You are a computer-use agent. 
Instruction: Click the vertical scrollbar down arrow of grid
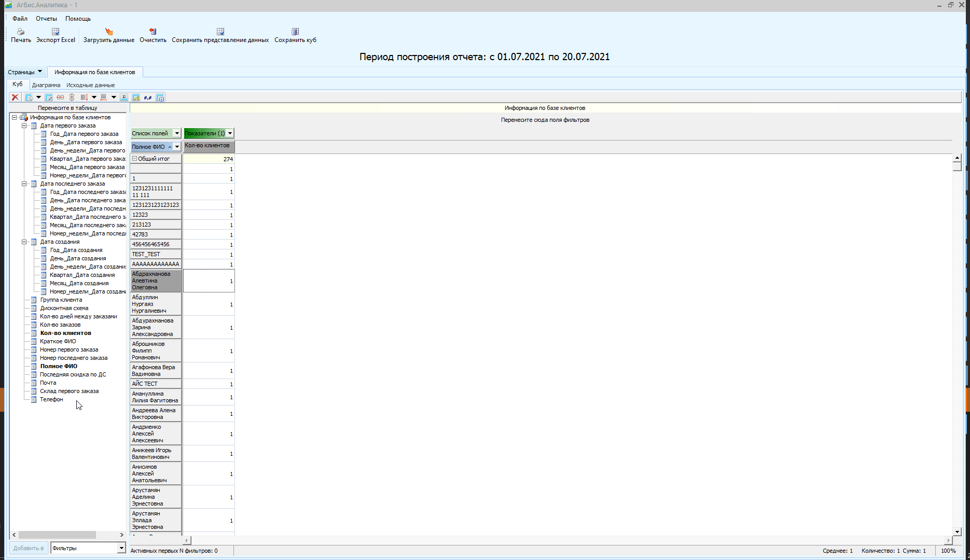pyautogui.click(x=957, y=531)
